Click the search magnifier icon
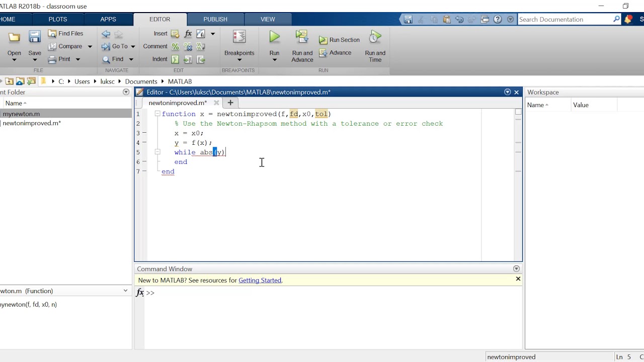 tap(617, 19)
